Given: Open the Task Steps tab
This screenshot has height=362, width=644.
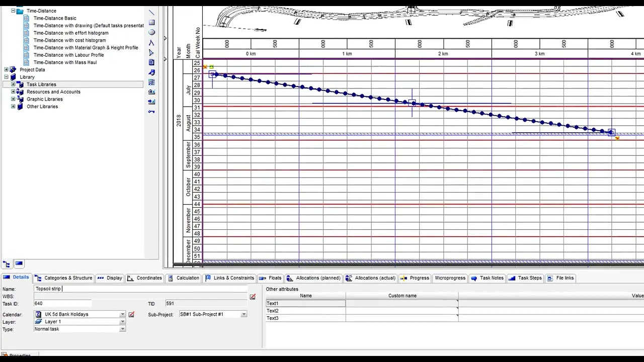Looking at the screenshot, I should (x=526, y=278).
